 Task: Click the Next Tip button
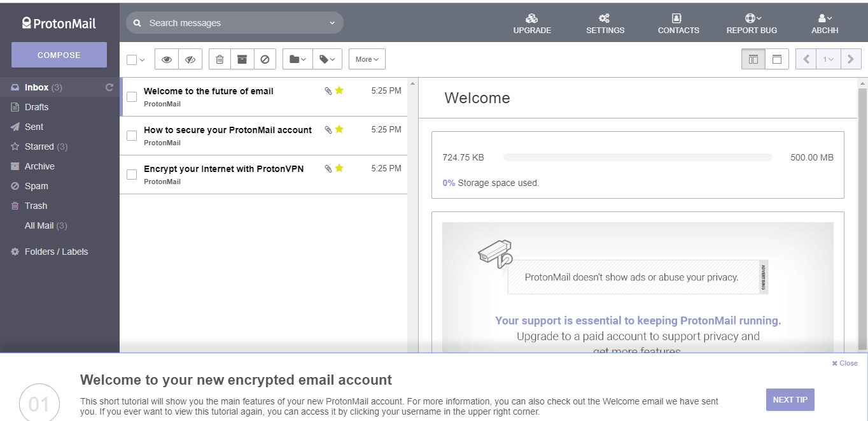click(x=790, y=399)
